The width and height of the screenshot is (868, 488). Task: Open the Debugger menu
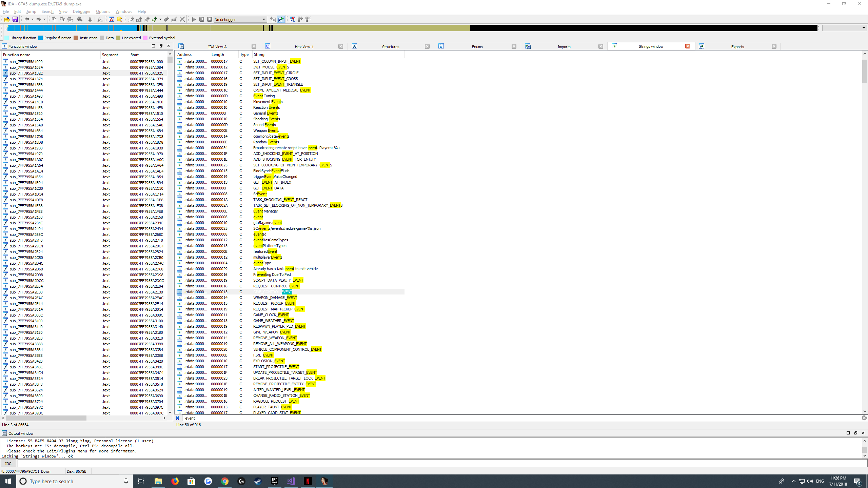point(81,11)
